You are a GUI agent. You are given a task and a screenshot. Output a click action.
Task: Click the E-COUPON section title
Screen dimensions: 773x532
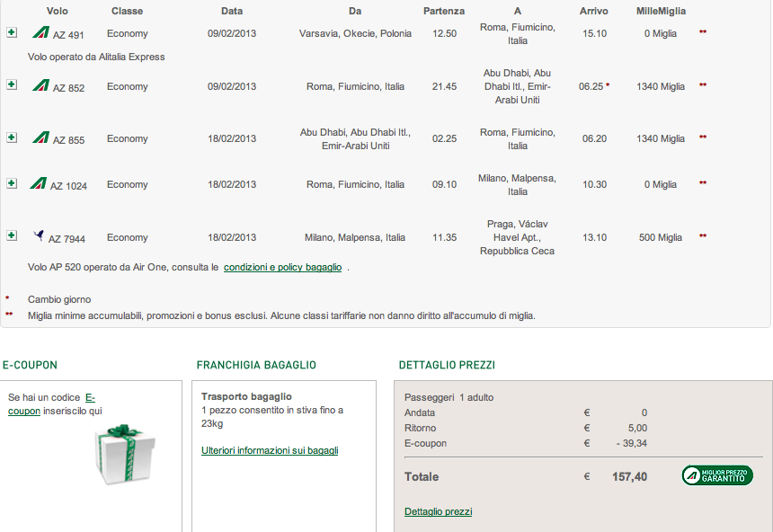tap(30, 365)
